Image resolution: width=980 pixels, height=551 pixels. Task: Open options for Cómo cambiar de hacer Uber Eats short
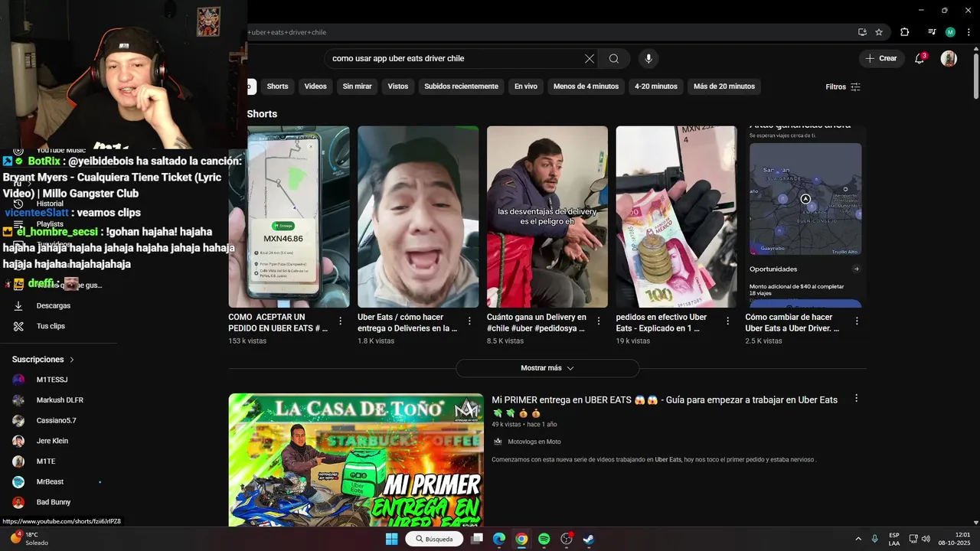857,321
